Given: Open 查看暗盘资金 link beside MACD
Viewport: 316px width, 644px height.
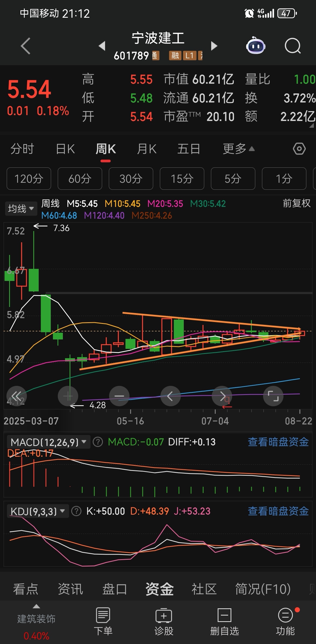Looking at the screenshot, I should click(278, 442).
